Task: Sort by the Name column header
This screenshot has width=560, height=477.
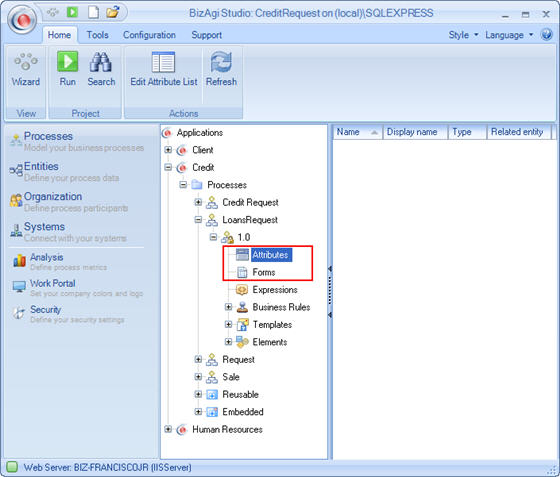Action: (358, 132)
